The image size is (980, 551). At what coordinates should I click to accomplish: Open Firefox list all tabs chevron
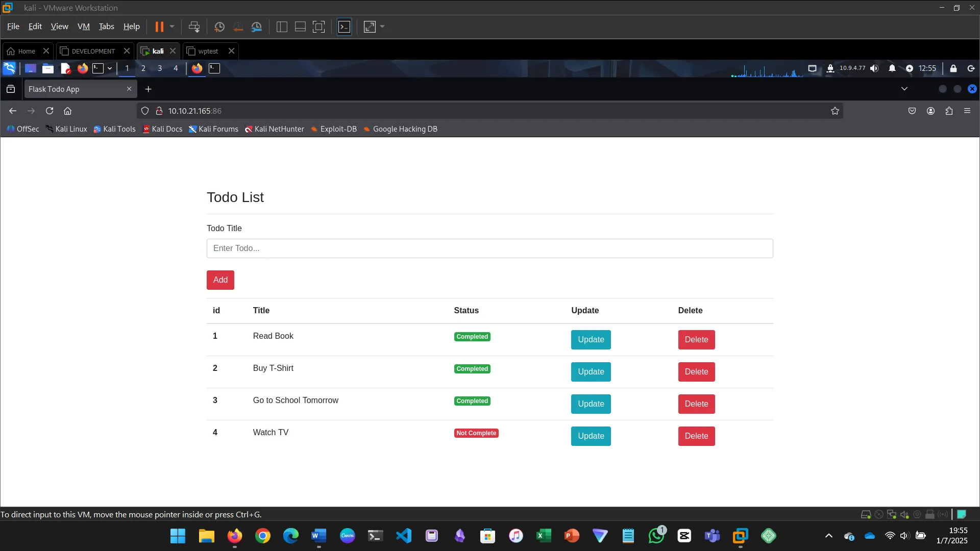pos(904,89)
